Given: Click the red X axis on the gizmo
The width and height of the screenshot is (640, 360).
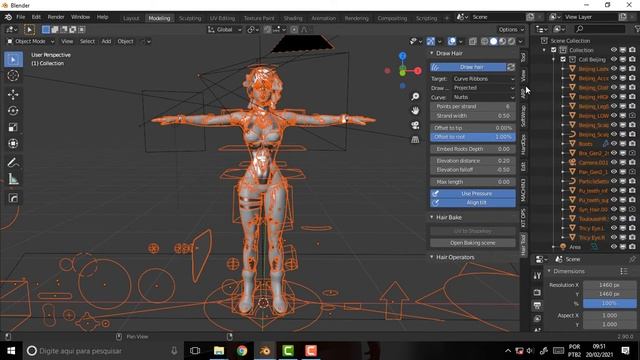Looking at the screenshot, I should [x=418, y=71].
